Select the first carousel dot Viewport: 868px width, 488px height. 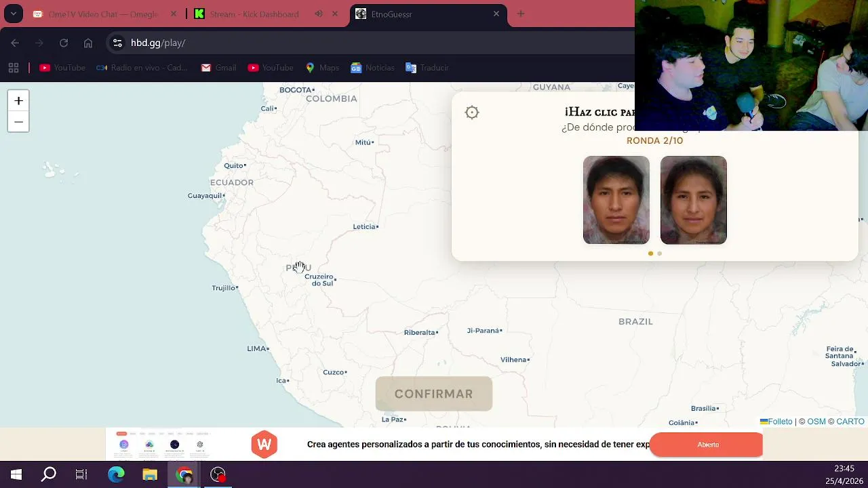point(651,253)
